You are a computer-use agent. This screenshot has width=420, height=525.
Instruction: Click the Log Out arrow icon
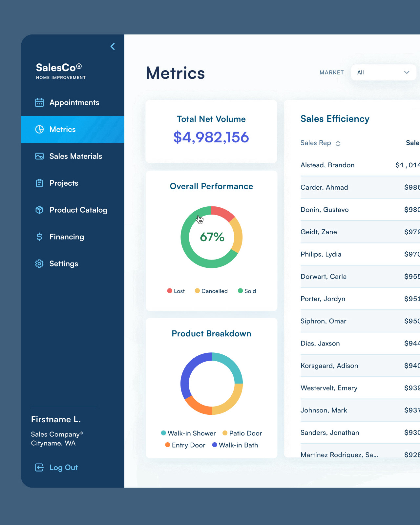pos(39,468)
